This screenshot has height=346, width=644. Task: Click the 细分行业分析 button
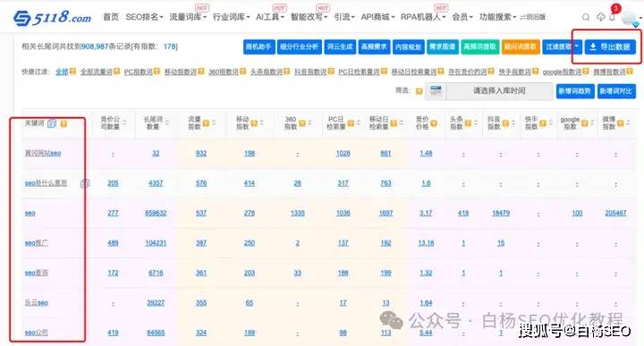point(300,46)
